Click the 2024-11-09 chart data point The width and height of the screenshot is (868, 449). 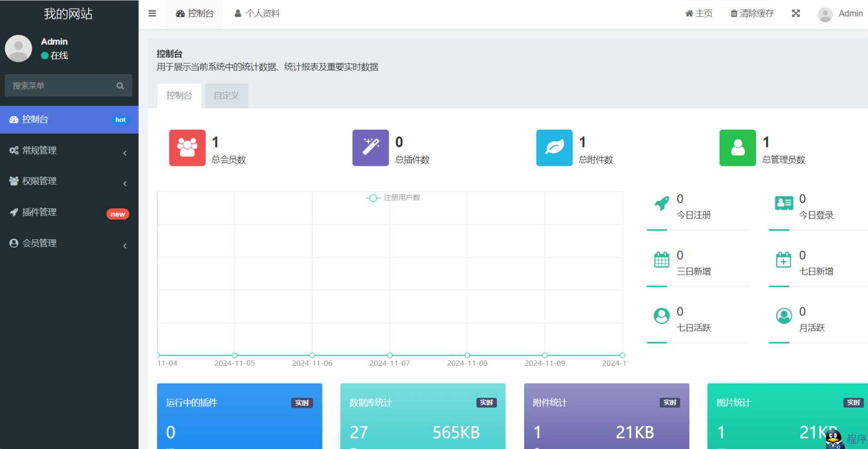click(545, 355)
